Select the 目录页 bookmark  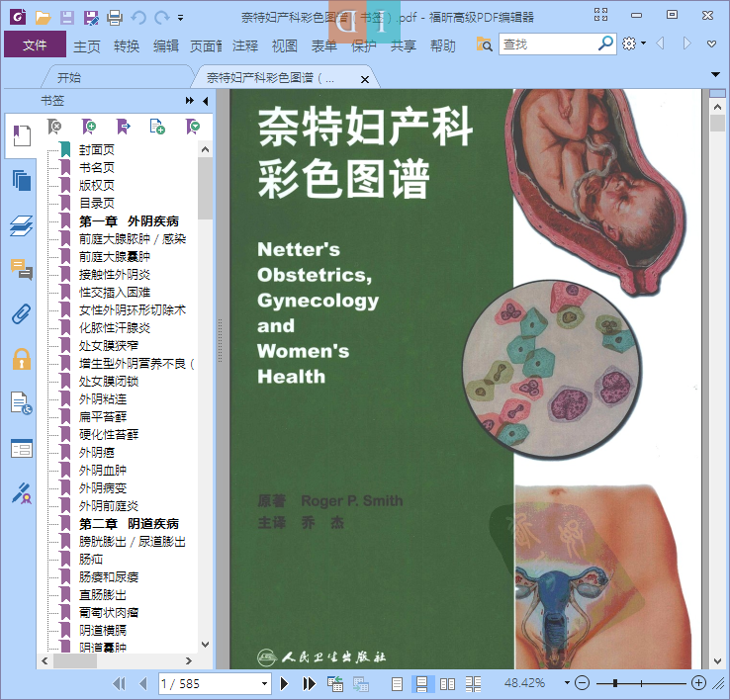(x=96, y=204)
